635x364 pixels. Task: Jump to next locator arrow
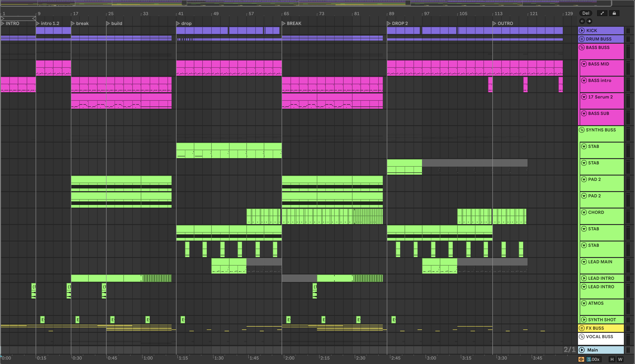click(589, 21)
